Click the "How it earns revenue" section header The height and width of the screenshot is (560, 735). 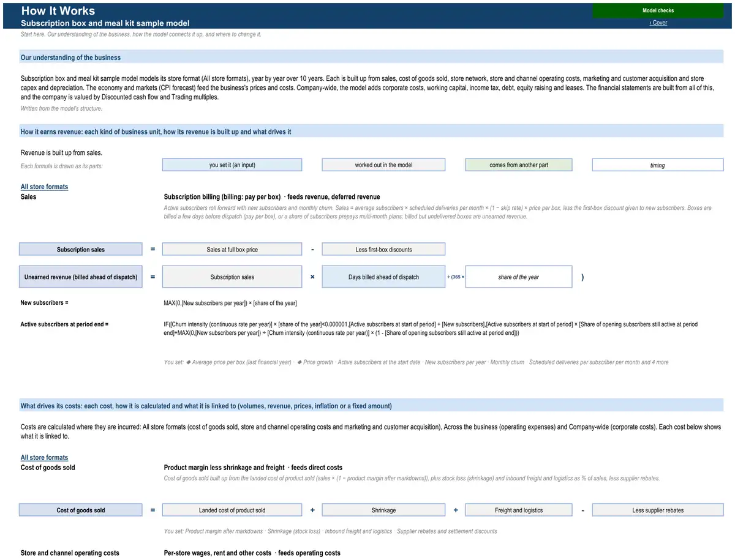point(371,132)
